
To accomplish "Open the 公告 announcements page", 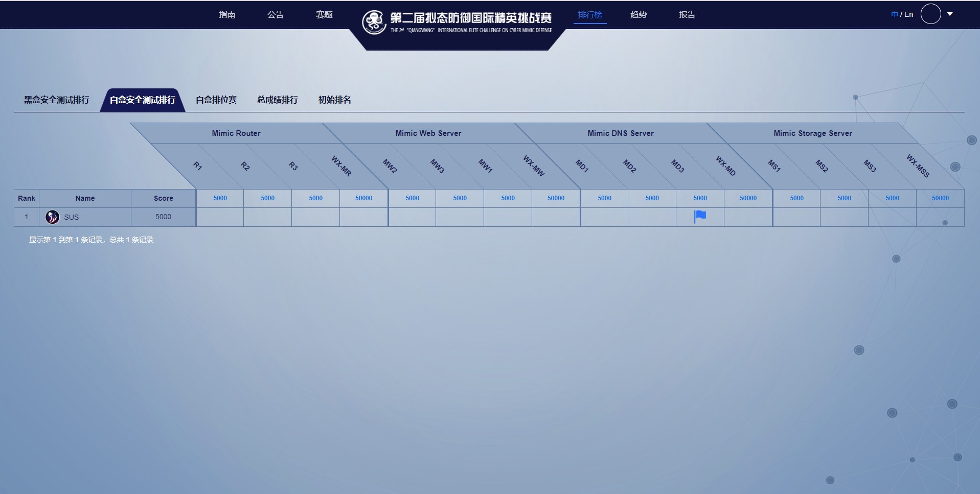I will pos(276,15).
